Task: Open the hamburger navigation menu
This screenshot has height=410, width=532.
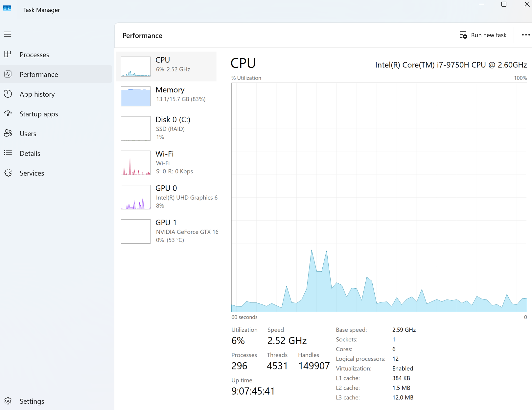Action: [x=8, y=34]
